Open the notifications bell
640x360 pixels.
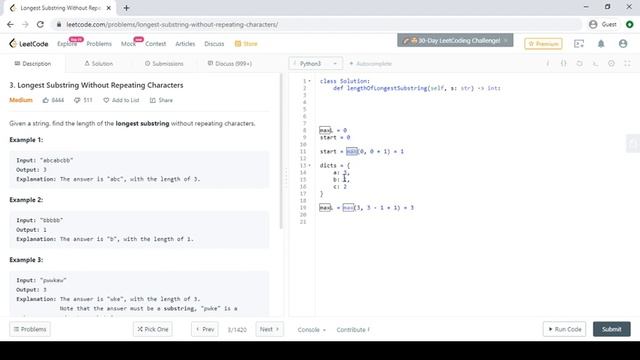point(601,44)
